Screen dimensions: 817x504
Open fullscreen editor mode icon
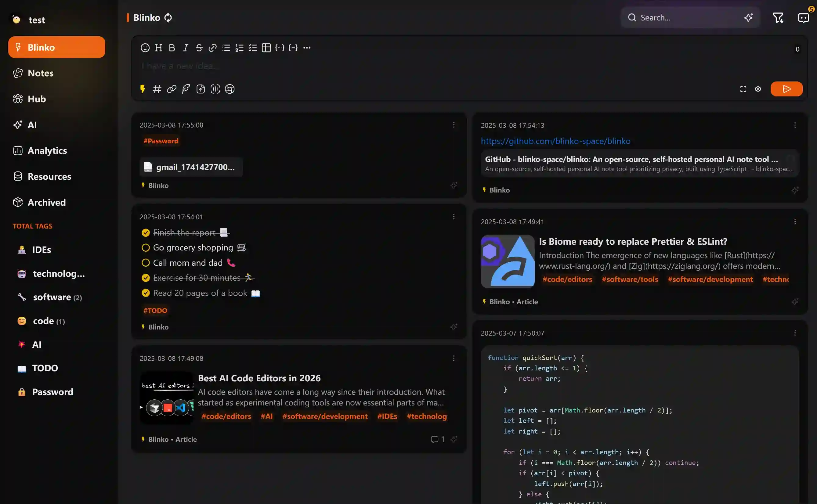point(743,89)
